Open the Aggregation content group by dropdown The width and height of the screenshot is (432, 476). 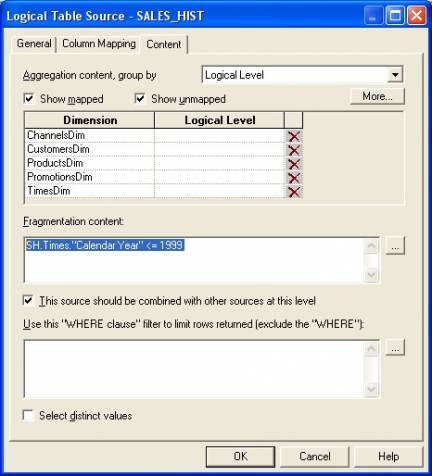[x=395, y=75]
